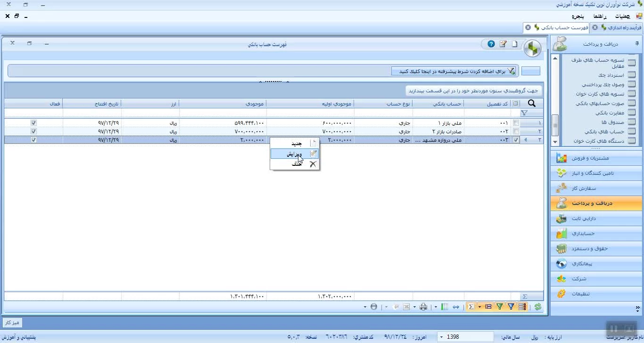This screenshot has height=343, width=644.
Task: Click the list layout icon next to the Sigma button
Action: pyautogui.click(x=488, y=307)
